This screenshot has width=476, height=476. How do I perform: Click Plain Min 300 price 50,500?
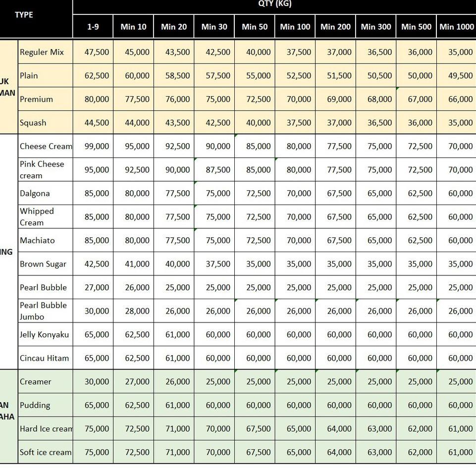tap(376, 75)
